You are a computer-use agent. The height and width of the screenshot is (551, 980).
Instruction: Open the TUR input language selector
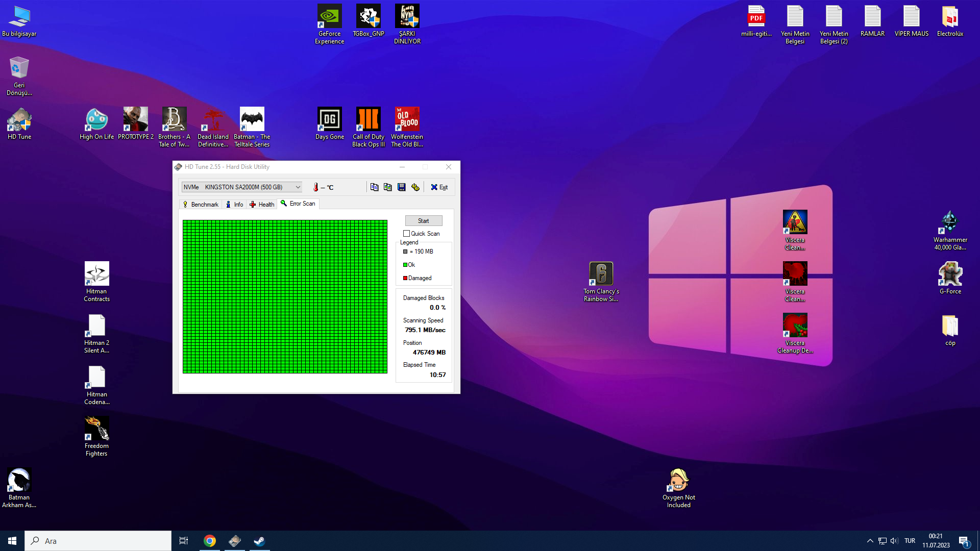click(910, 541)
